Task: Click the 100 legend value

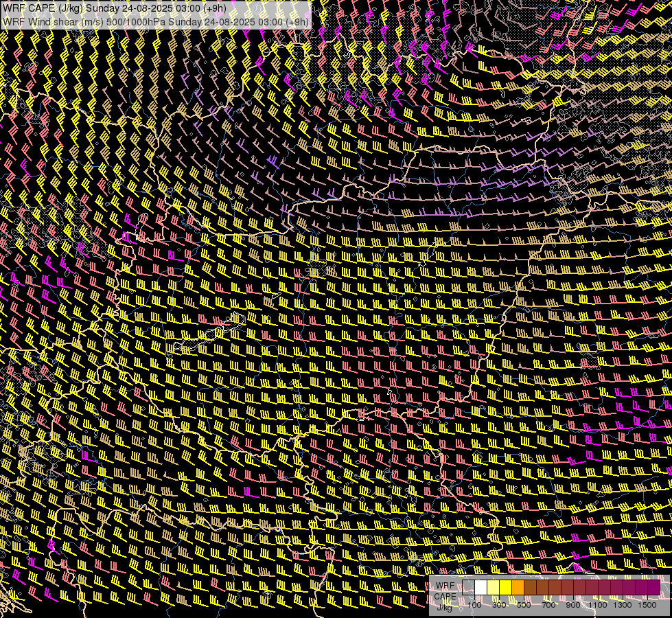Action: tap(474, 605)
